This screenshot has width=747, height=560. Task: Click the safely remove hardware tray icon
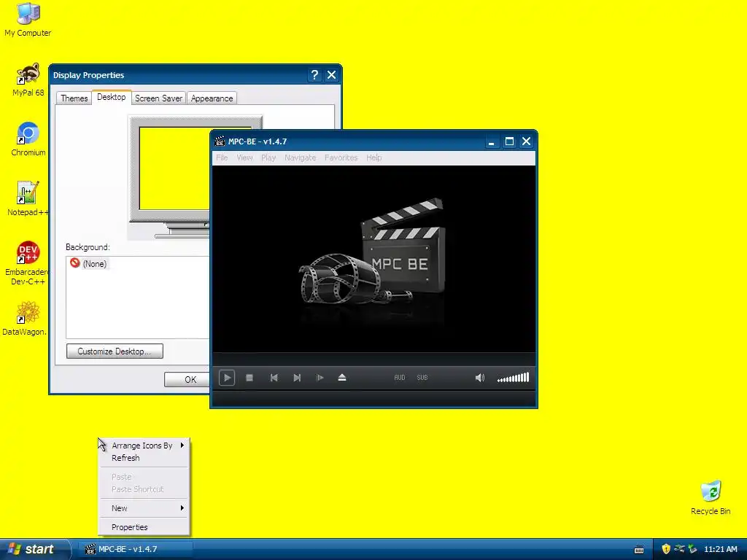pos(692,549)
